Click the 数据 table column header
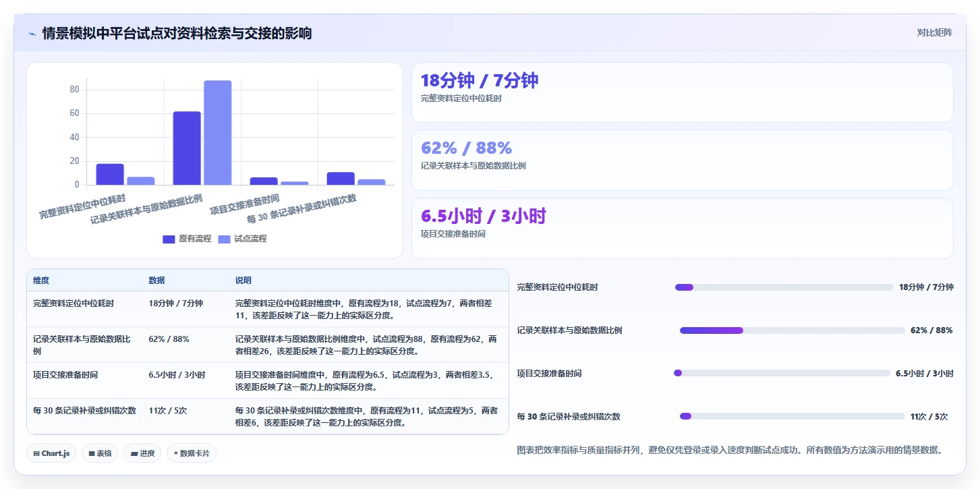Screen dimensions: 980x489 tap(157, 281)
